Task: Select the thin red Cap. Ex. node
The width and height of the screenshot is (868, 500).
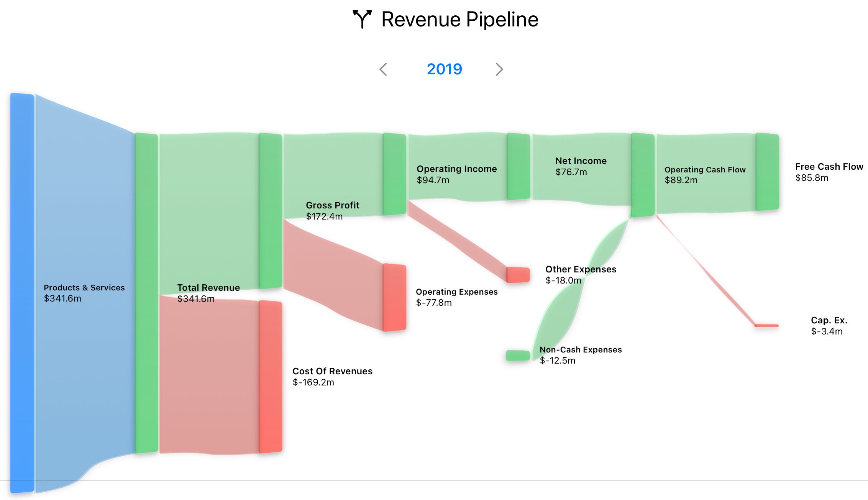Action: pyautogui.click(x=766, y=326)
